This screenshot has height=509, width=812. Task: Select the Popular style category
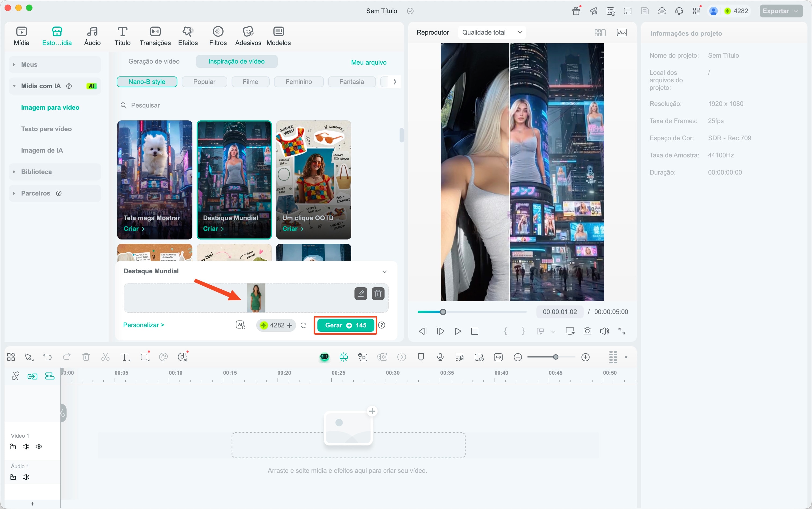[x=204, y=82]
